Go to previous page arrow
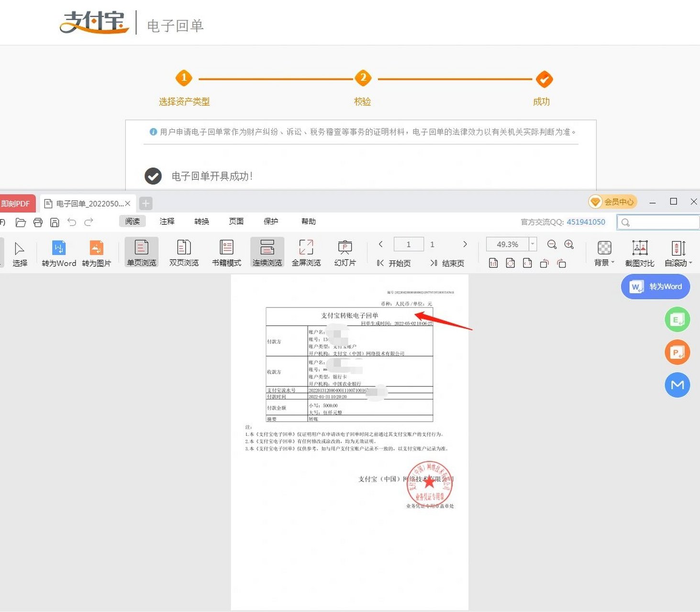 click(381, 244)
